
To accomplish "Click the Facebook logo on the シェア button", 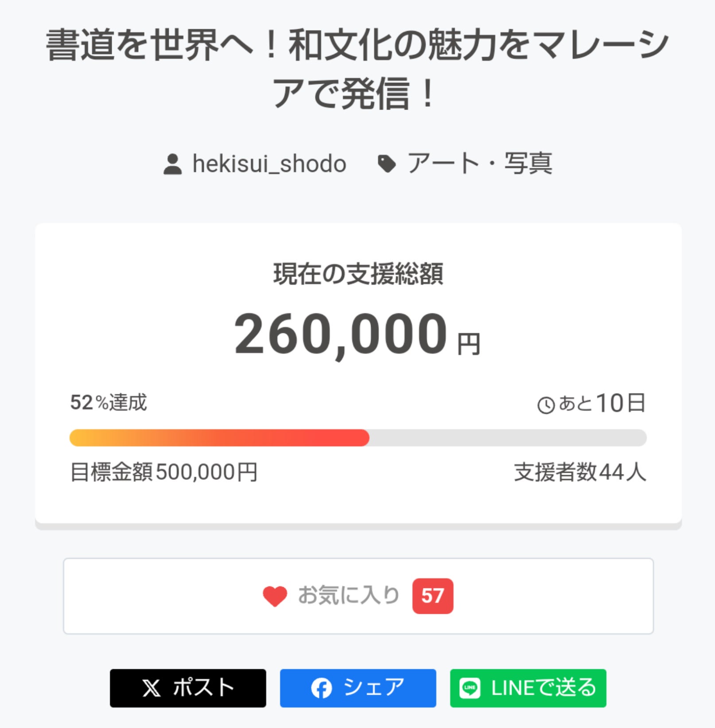I will [x=321, y=688].
